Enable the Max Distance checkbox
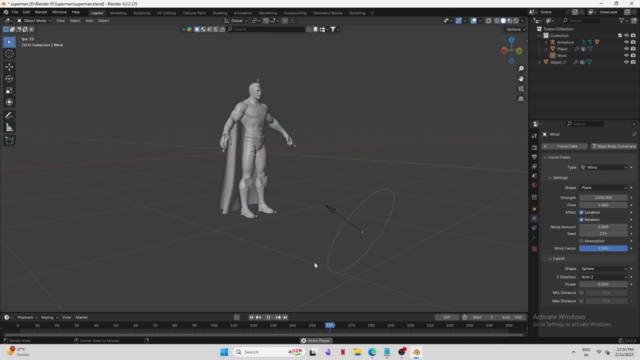 point(582,301)
